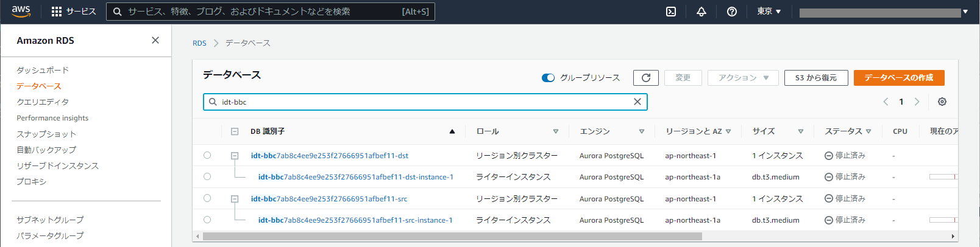Click the CPU column header
The image size is (980, 247).
coord(900,131)
